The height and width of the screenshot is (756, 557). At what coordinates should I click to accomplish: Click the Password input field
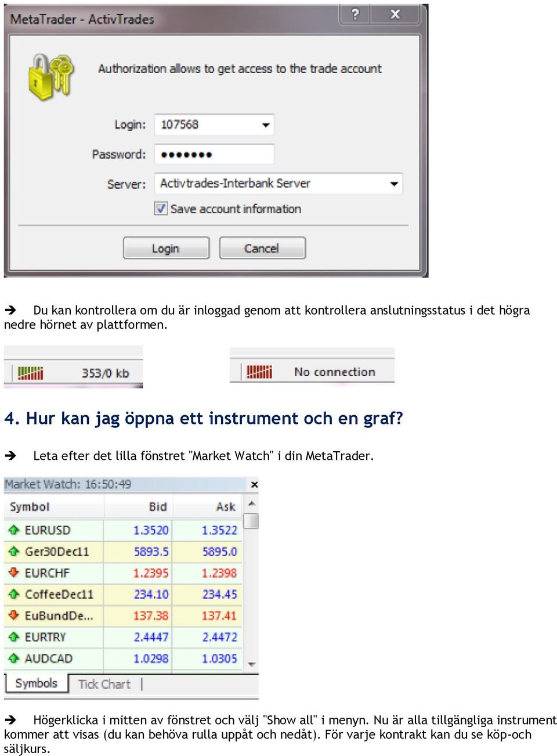pyautogui.click(x=214, y=154)
